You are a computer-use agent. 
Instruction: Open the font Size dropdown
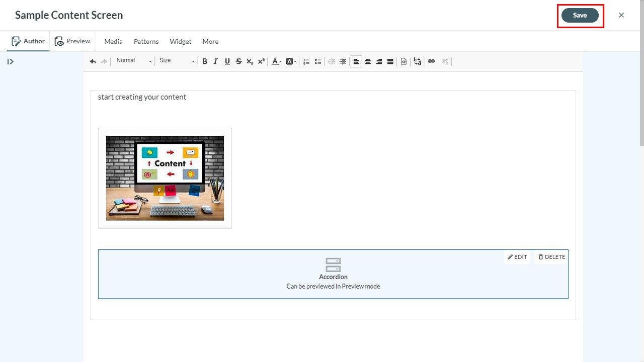tap(177, 61)
